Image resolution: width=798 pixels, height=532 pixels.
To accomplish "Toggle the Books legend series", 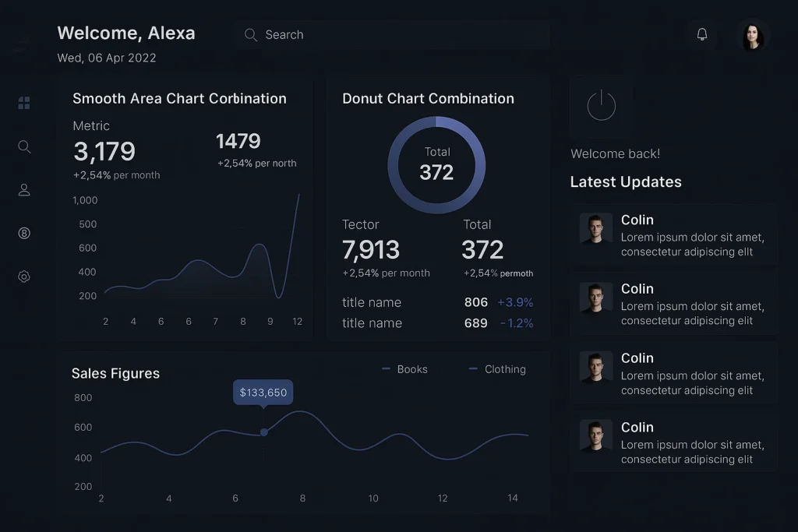I will click(405, 369).
